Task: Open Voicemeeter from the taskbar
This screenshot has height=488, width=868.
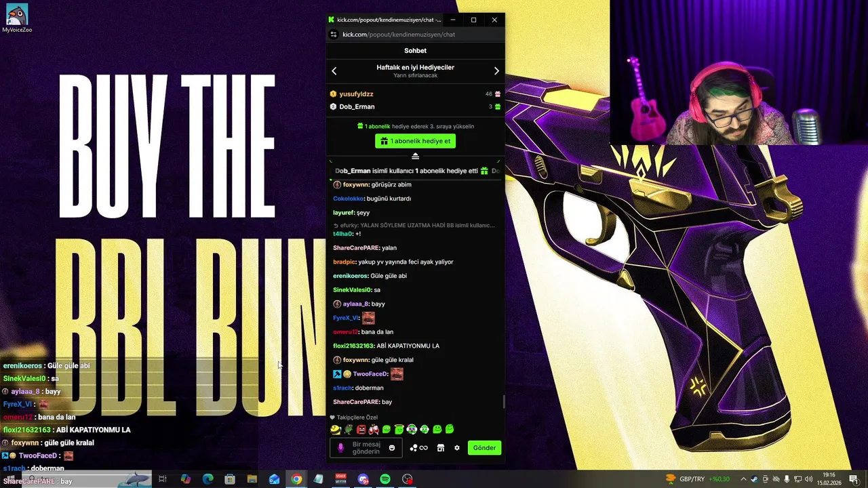Action: 340,479
